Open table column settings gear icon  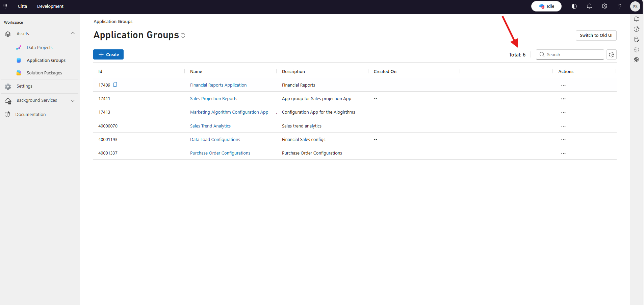tap(612, 54)
